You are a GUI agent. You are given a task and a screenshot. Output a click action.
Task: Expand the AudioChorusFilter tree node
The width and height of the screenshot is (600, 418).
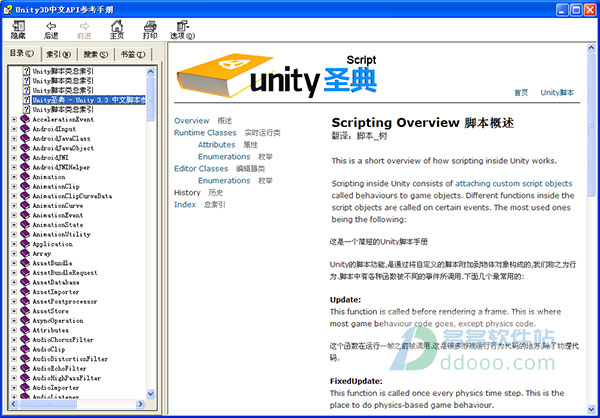click(x=14, y=340)
